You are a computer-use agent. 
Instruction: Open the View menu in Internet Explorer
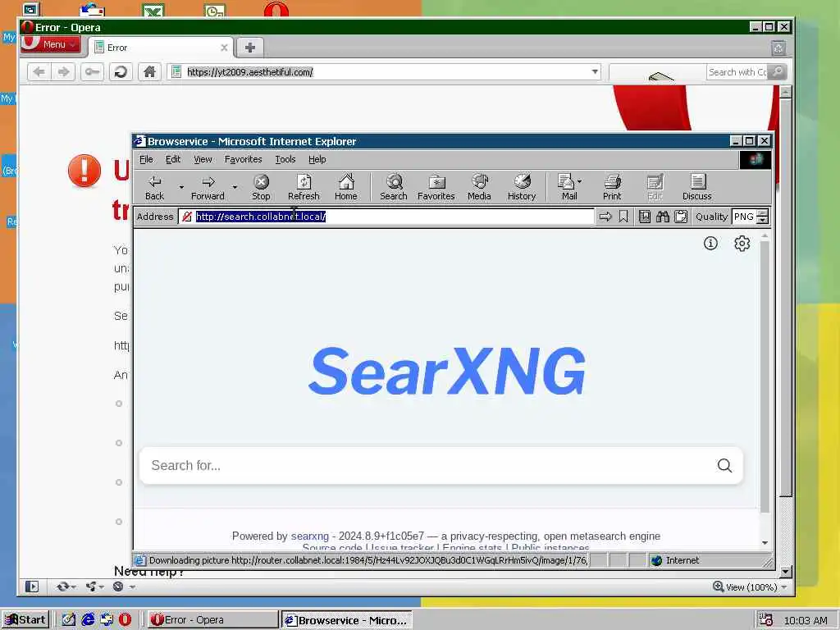203,159
